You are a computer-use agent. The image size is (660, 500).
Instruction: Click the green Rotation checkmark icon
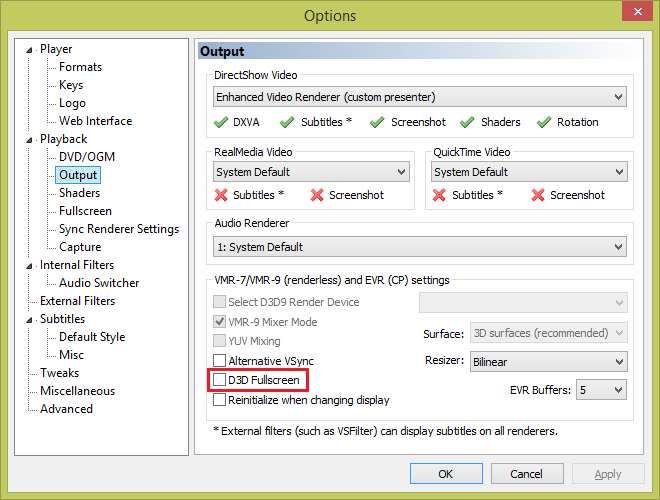tap(544, 122)
